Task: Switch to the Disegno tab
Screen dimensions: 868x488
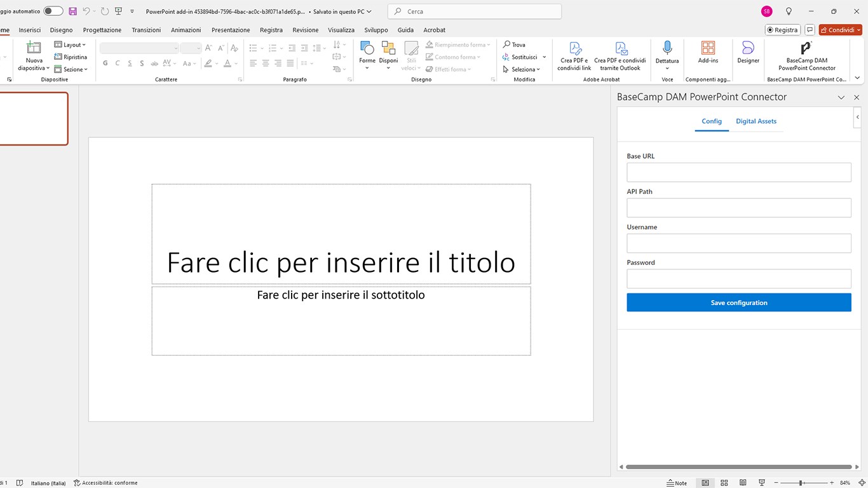Action: click(x=62, y=30)
